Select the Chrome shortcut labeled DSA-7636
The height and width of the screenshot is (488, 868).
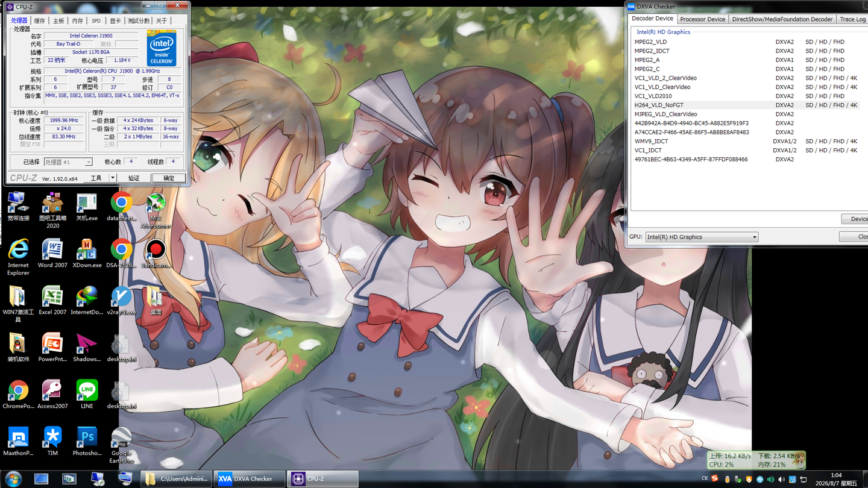[x=121, y=254]
